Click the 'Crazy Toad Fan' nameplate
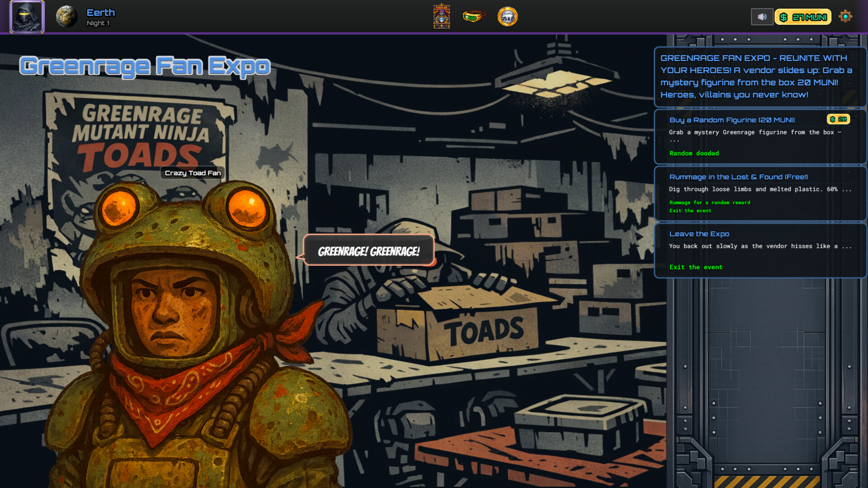The height and width of the screenshot is (488, 868). click(x=193, y=173)
